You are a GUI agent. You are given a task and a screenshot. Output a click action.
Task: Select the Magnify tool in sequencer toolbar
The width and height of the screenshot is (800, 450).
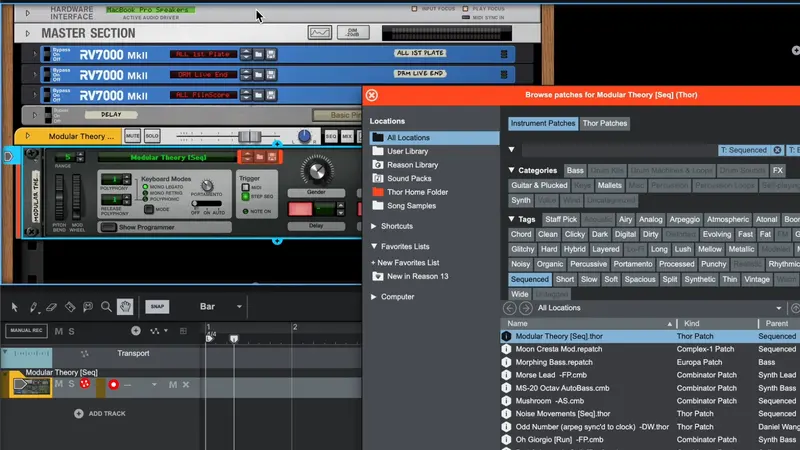coord(106,307)
